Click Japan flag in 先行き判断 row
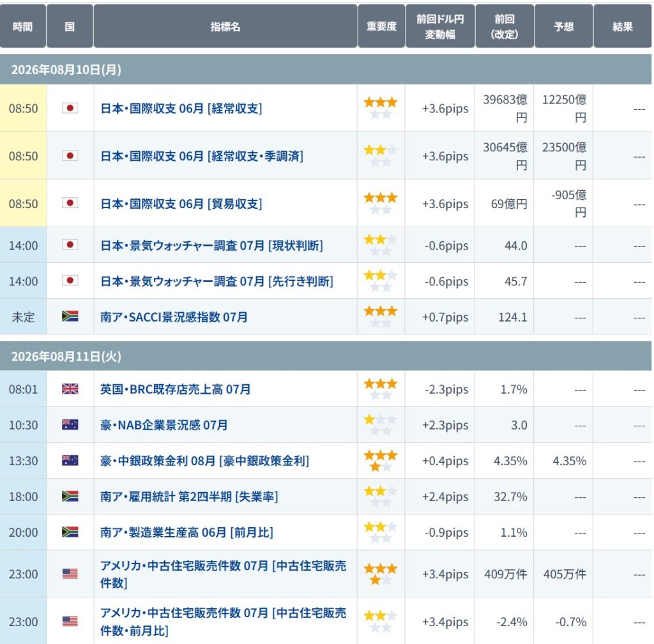 point(70,281)
